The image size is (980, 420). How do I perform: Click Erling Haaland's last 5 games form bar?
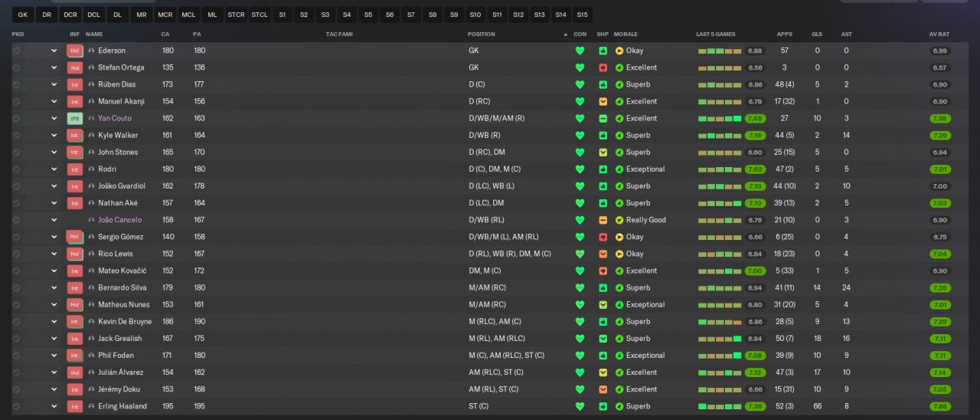coord(720,406)
